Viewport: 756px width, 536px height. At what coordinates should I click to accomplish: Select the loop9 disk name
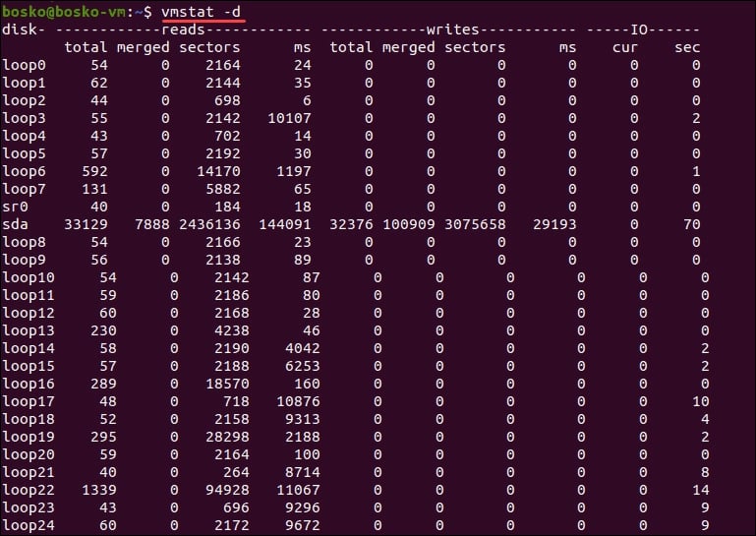[x=25, y=260]
